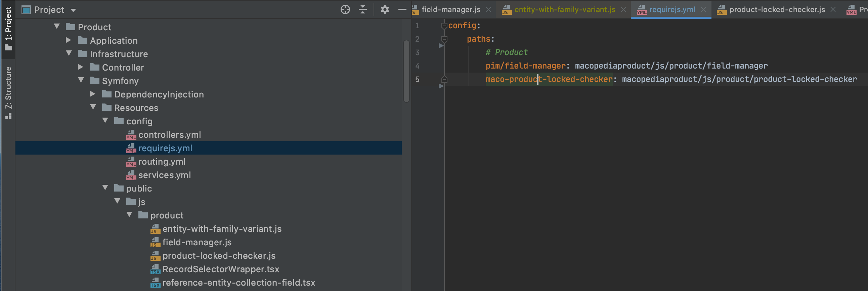Toggle the Structure tool window

pos(8,93)
